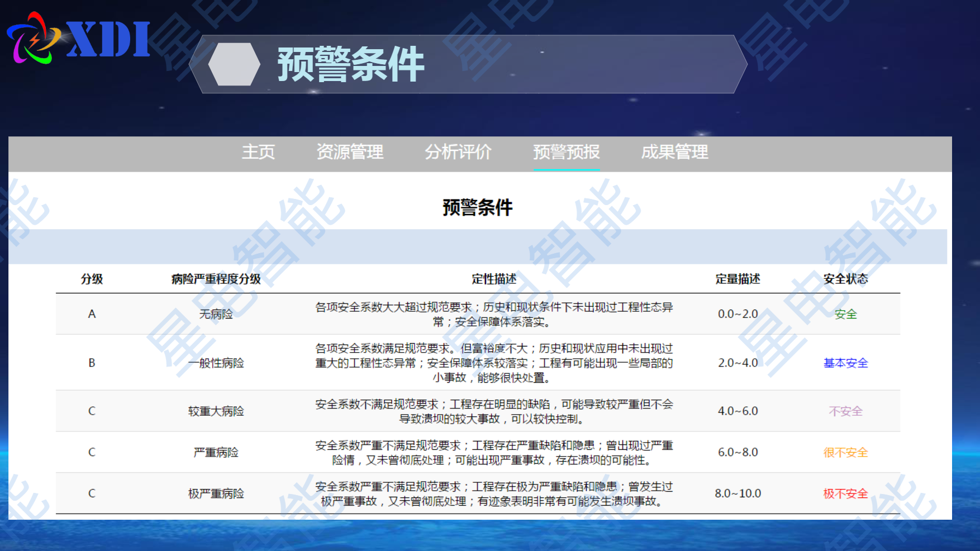Open the 主页 tab
This screenshot has height=551, width=980.
tap(258, 152)
